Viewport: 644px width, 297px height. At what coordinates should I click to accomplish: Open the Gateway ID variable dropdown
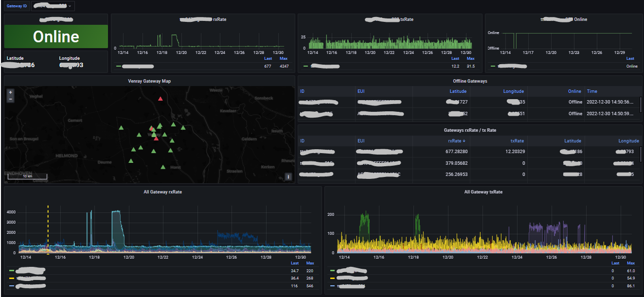point(53,6)
